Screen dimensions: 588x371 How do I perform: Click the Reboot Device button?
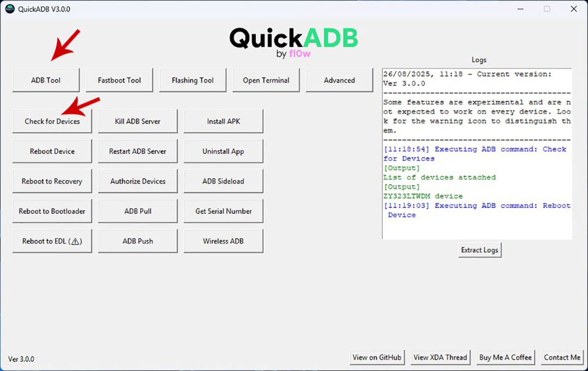pos(52,151)
